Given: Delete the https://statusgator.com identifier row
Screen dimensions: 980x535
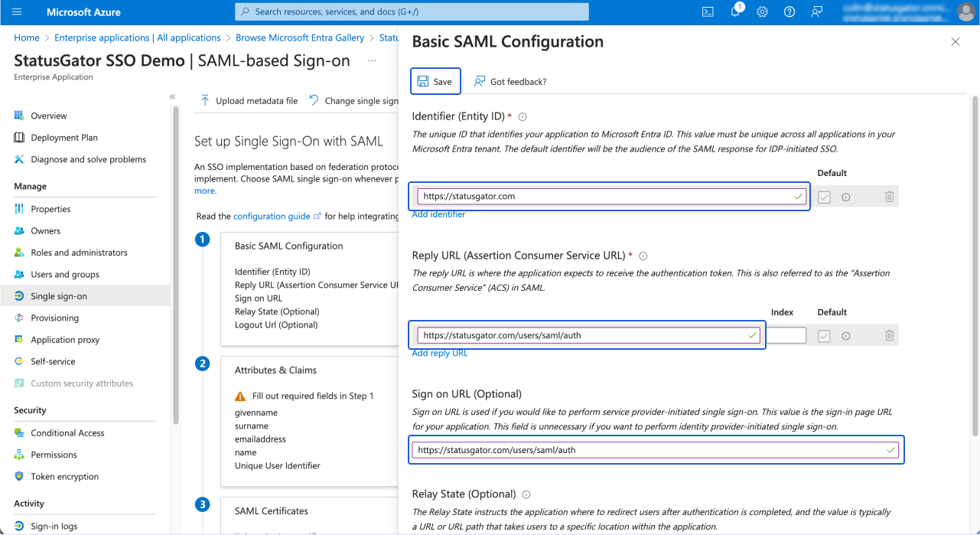Looking at the screenshot, I should [x=889, y=197].
